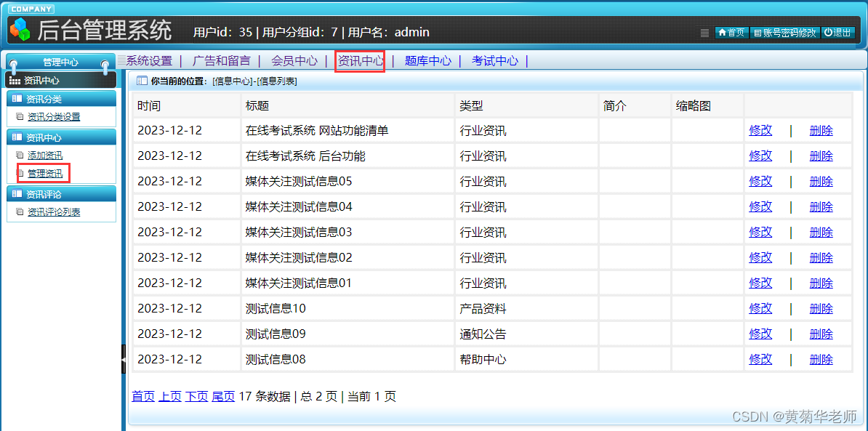Click the page icon beside 资讯评论列表

coord(20,212)
